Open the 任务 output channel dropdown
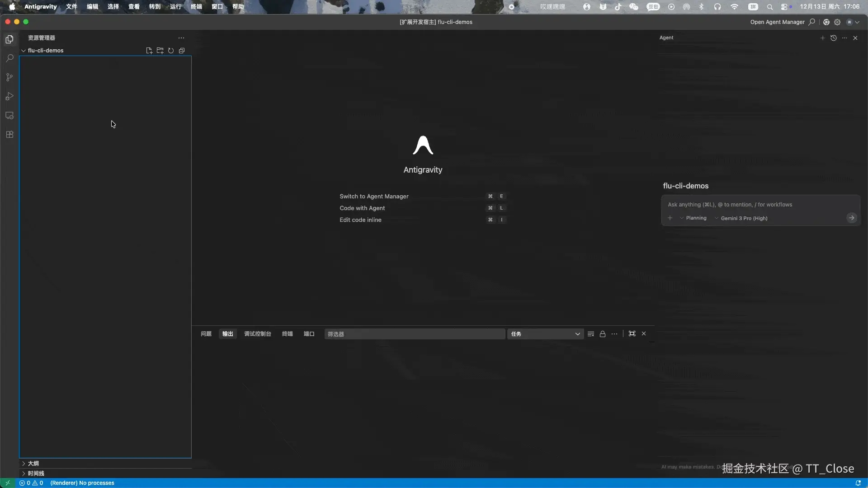 click(x=546, y=334)
